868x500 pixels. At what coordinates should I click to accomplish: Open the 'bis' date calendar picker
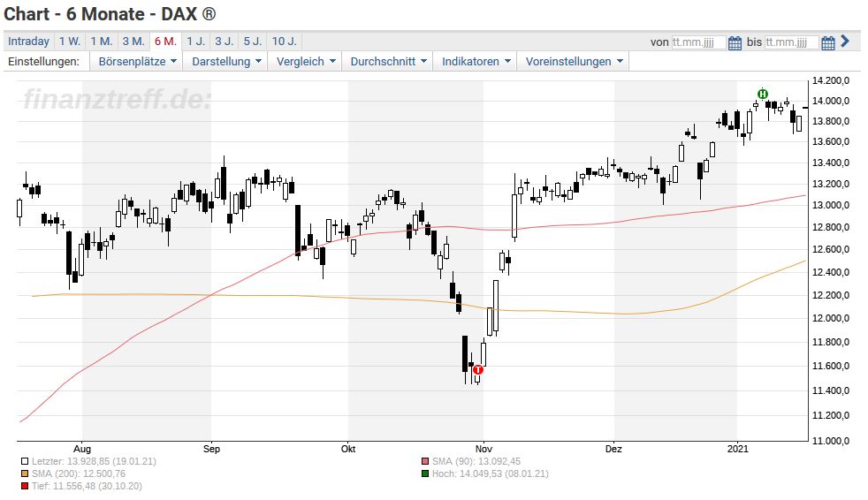[x=828, y=42]
